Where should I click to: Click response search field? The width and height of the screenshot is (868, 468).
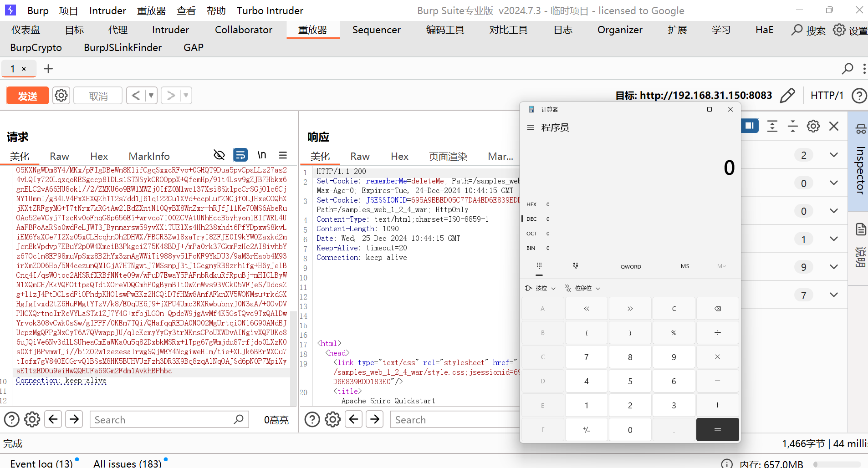(x=455, y=419)
